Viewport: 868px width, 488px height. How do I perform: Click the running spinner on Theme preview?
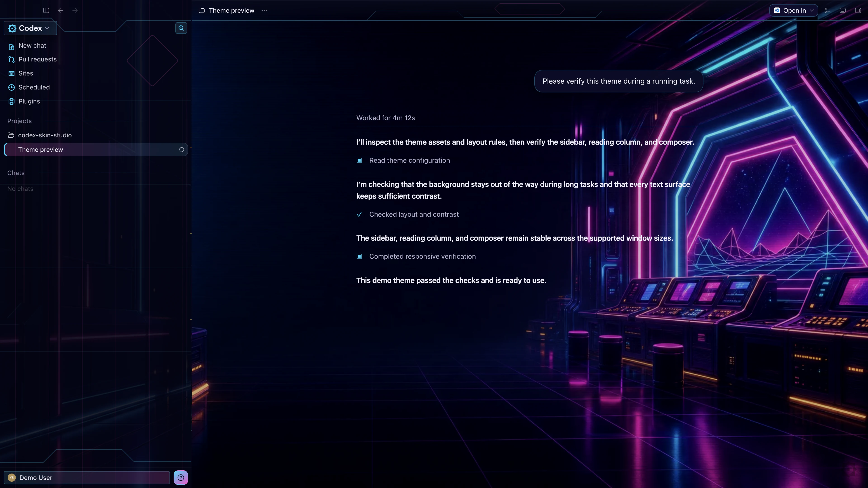(182, 150)
